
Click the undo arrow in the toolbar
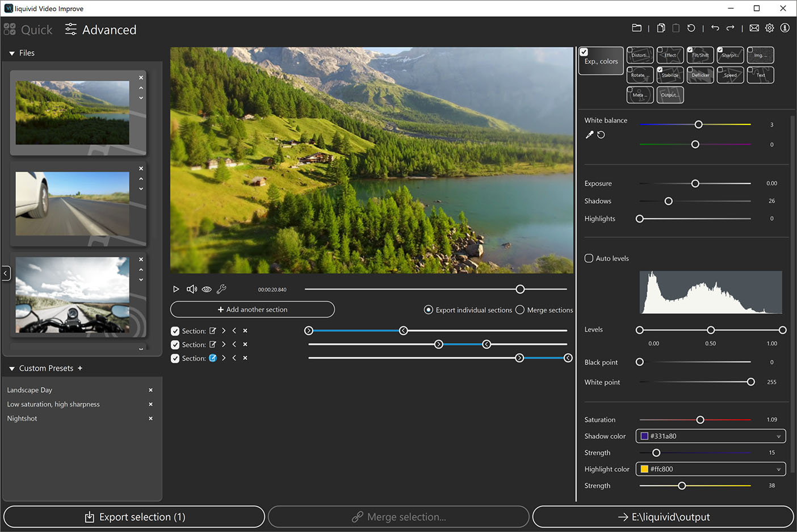click(715, 27)
